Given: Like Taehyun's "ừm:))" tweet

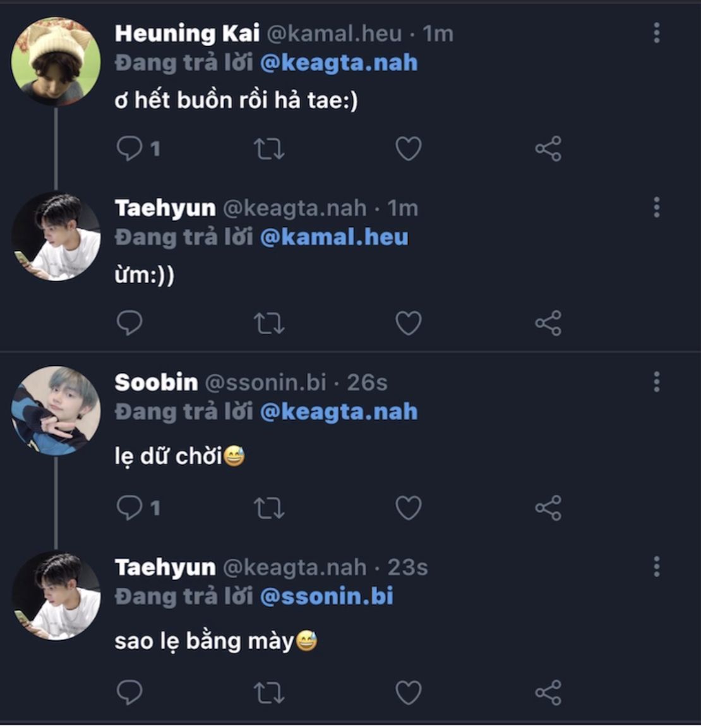Looking at the screenshot, I should tap(408, 324).
